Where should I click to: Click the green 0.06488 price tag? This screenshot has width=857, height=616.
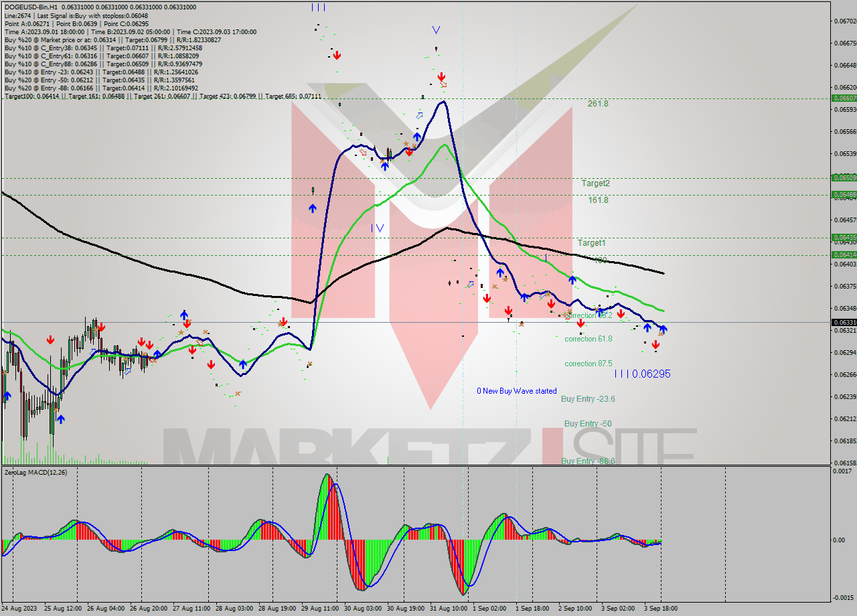point(844,194)
